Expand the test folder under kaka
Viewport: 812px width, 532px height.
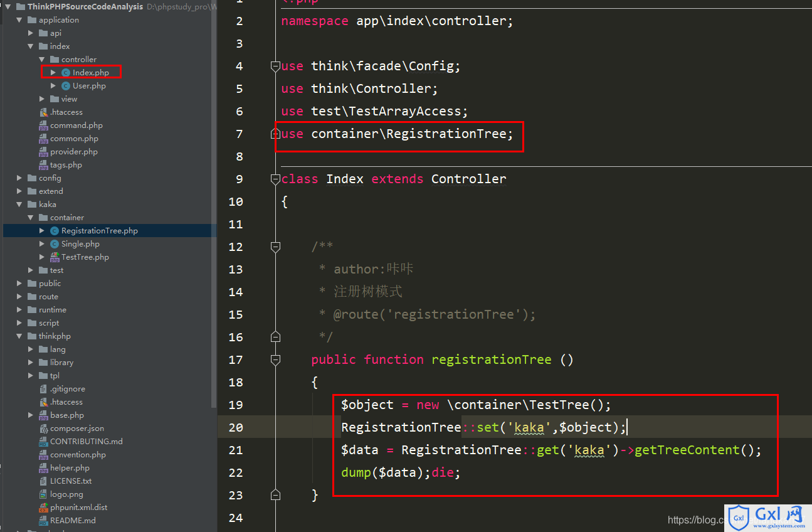[x=30, y=270]
